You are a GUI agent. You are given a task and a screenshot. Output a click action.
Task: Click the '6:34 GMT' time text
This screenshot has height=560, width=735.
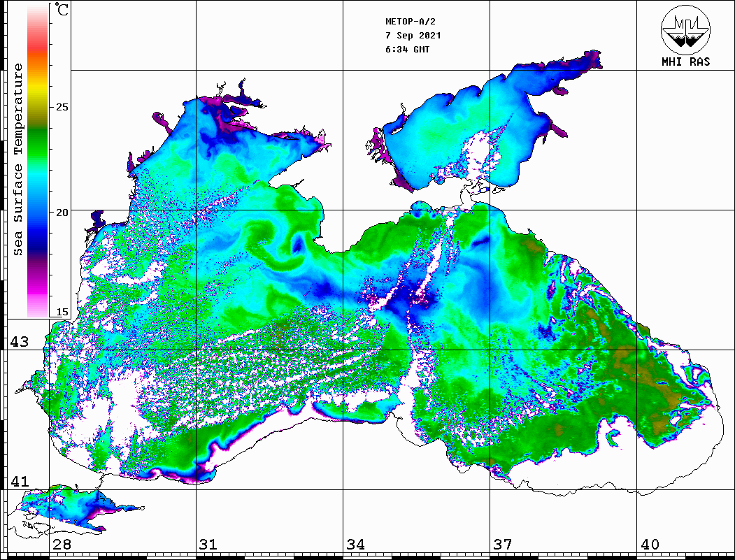[x=407, y=49]
